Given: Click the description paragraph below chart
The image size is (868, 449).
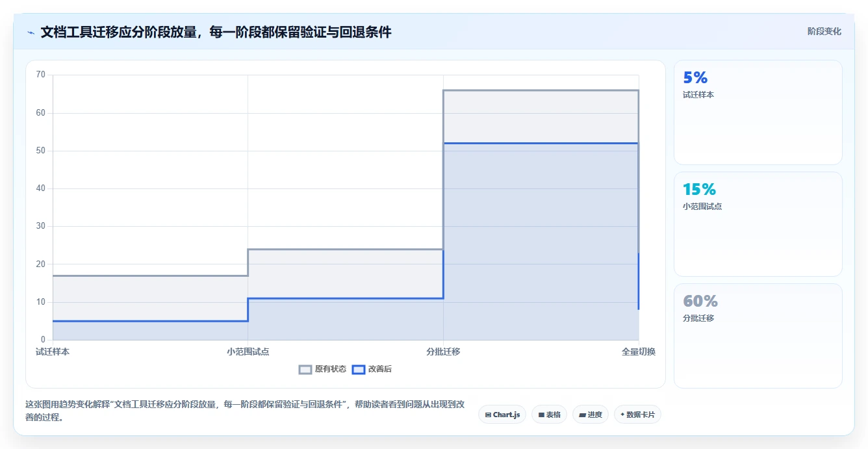Looking at the screenshot, I should pos(245,411).
